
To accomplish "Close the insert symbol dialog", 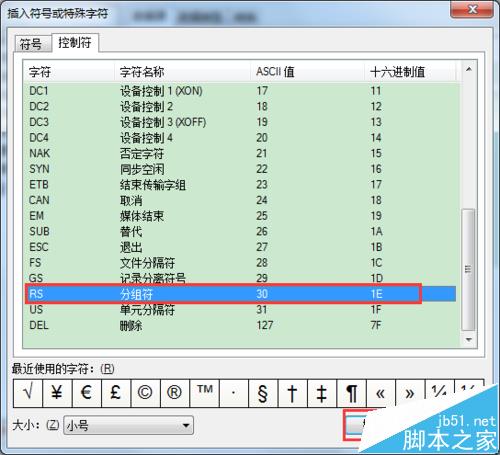I will (x=471, y=9).
